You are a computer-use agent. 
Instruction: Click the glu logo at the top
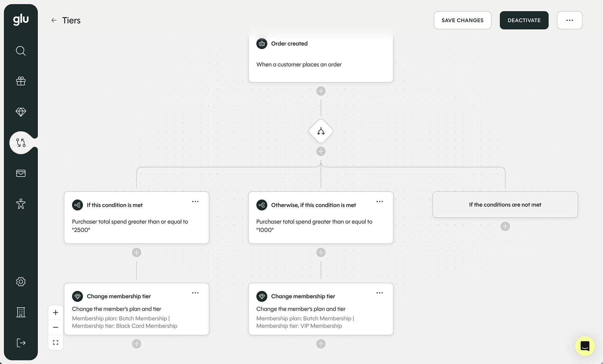tap(21, 19)
